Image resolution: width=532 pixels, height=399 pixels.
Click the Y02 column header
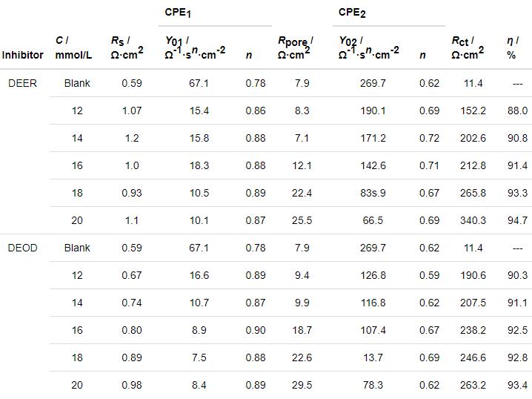[x=368, y=47]
